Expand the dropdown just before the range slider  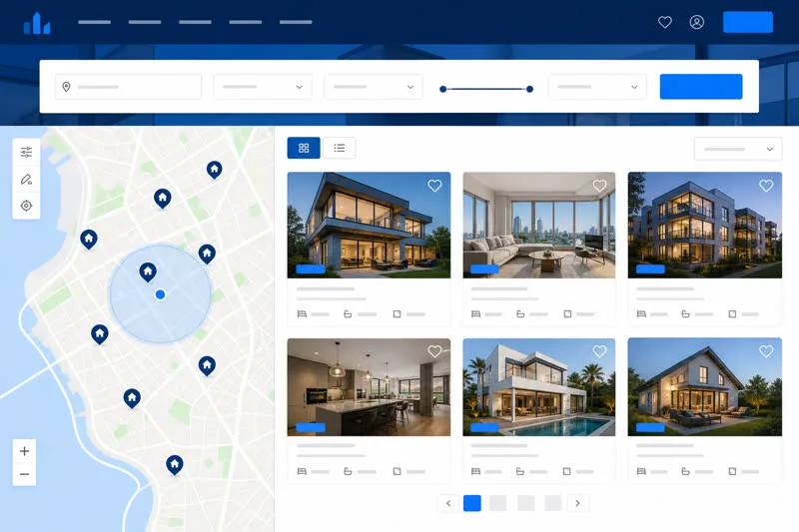[x=374, y=87]
